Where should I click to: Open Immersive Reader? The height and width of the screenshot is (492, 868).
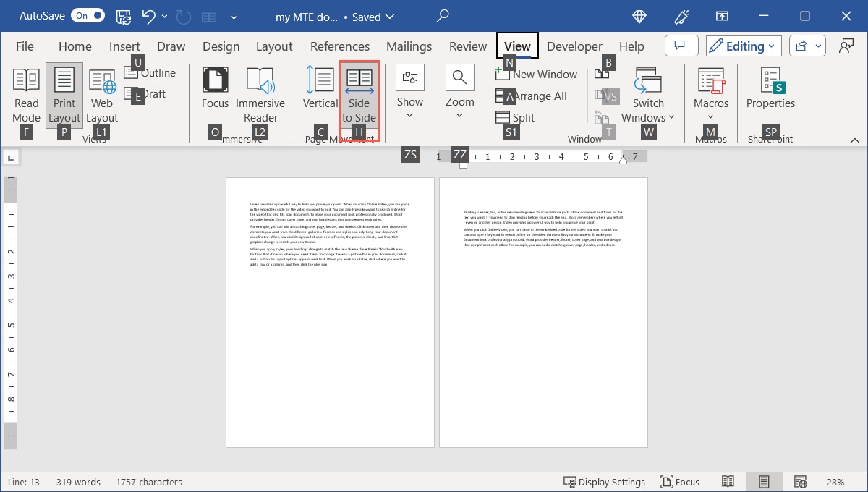pyautogui.click(x=260, y=96)
